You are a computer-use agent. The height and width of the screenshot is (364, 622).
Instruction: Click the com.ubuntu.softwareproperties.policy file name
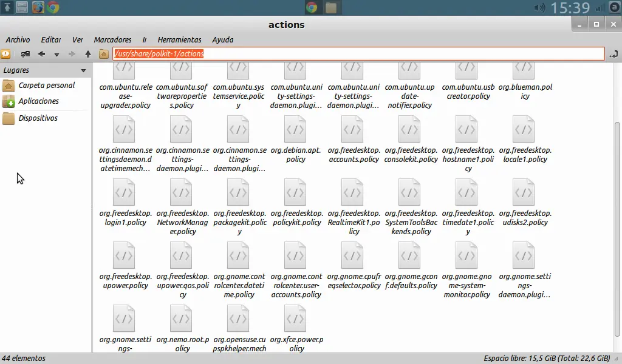(x=182, y=96)
